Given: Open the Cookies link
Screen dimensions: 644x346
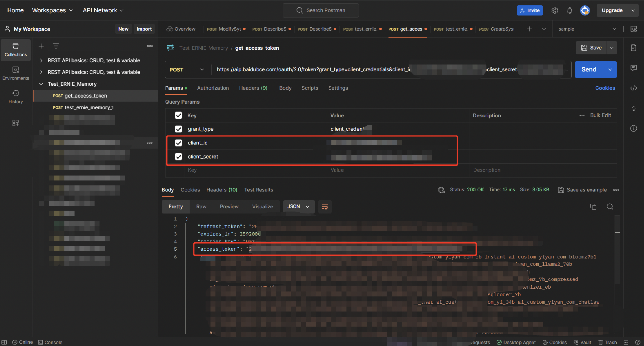Looking at the screenshot, I should [605, 88].
